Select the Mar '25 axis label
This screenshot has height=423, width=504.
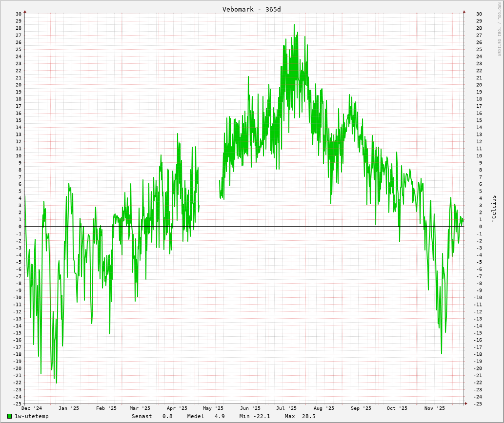click(x=140, y=408)
